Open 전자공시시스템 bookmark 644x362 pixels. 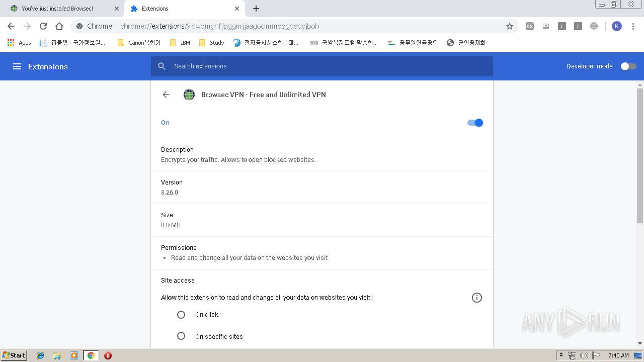(x=266, y=43)
